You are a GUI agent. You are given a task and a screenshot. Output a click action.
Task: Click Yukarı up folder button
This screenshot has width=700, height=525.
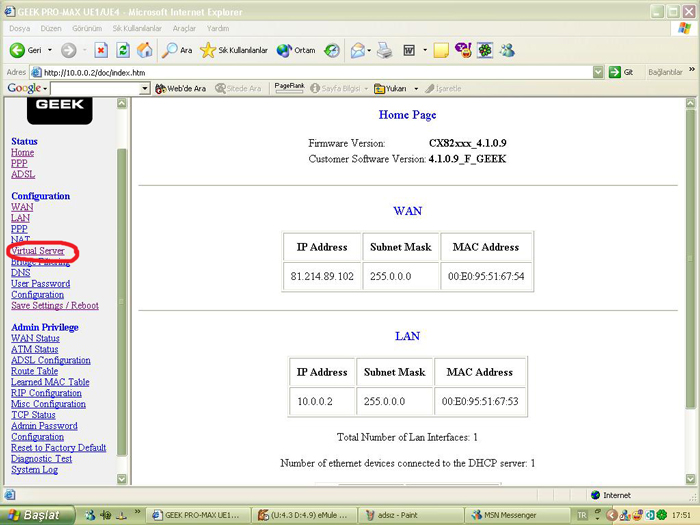pyautogui.click(x=391, y=88)
